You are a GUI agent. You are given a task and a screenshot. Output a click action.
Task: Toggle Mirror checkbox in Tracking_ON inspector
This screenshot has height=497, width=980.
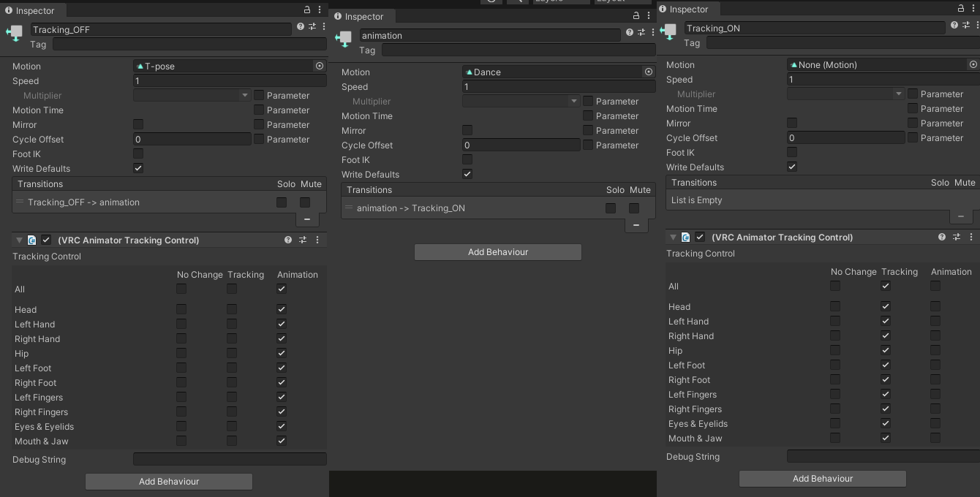coord(792,123)
